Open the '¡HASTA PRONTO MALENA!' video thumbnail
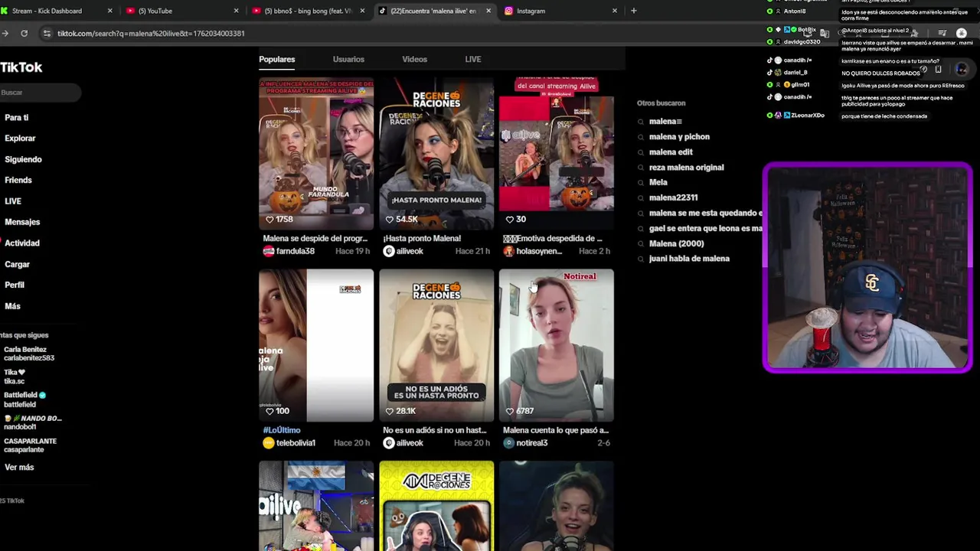This screenshot has height=551, width=980. coord(436,153)
